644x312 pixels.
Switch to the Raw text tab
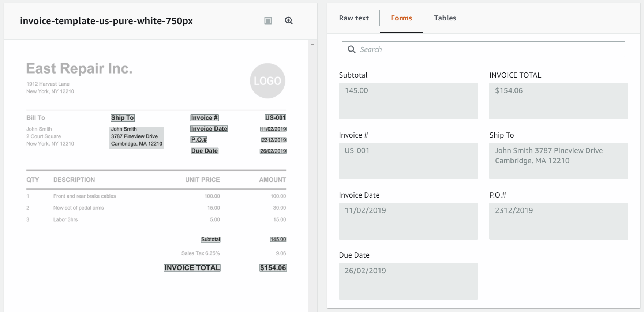354,18
